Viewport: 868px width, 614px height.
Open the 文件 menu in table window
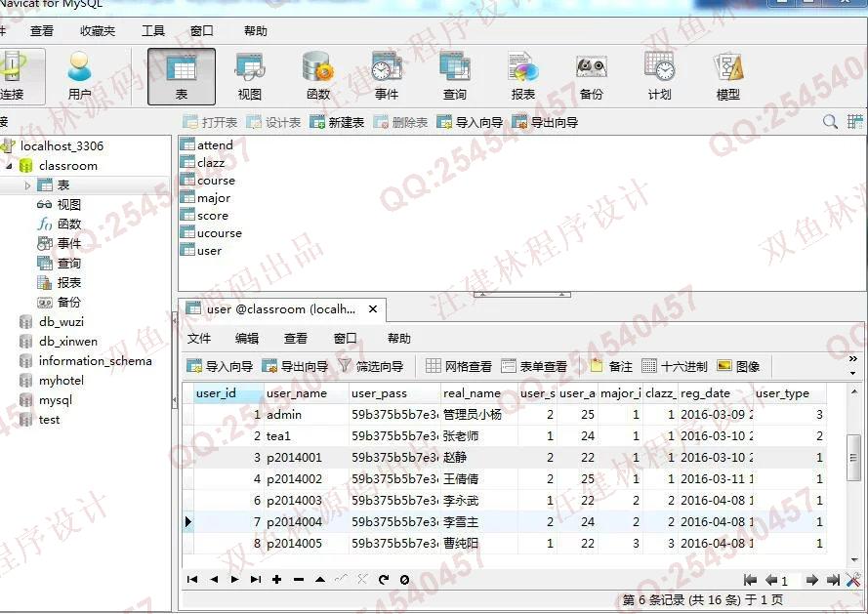click(x=199, y=339)
